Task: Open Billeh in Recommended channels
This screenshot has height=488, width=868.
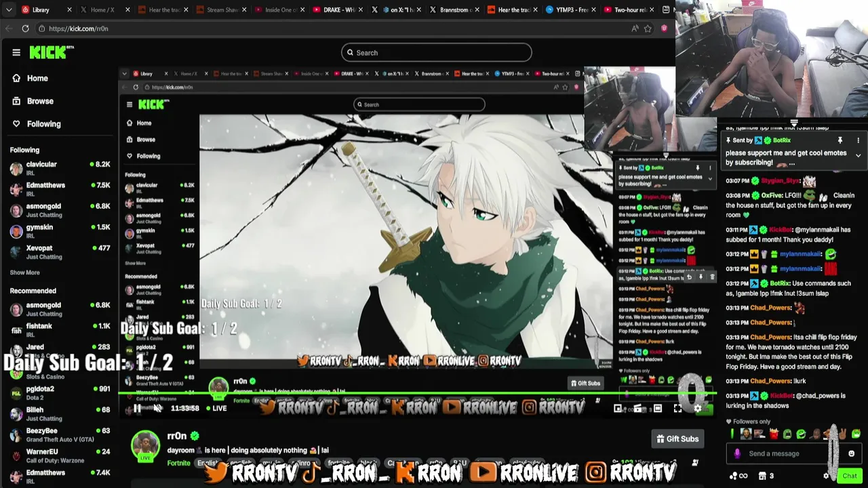Action: [60, 414]
